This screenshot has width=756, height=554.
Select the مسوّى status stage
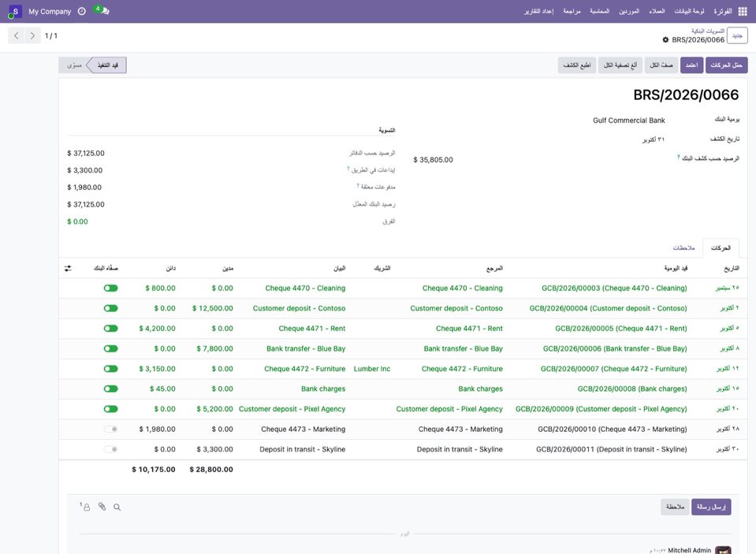(74, 65)
